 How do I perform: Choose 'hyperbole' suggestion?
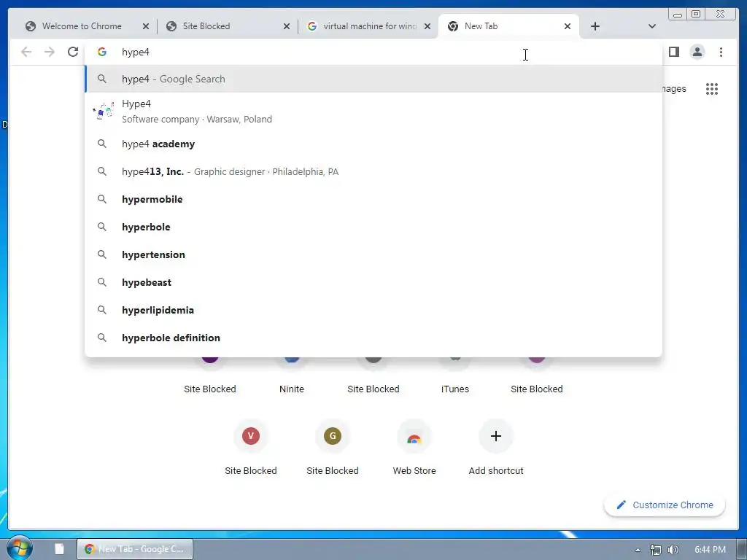click(x=373, y=227)
